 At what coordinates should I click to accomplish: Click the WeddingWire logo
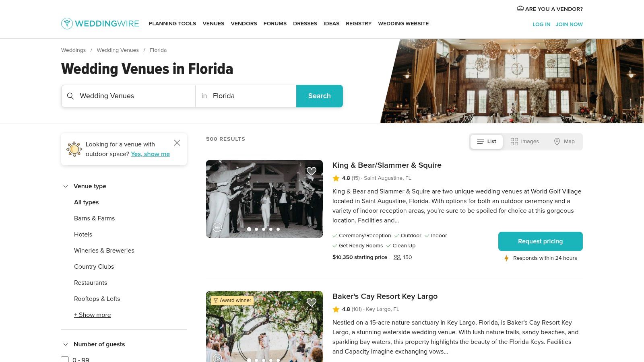coord(100,24)
